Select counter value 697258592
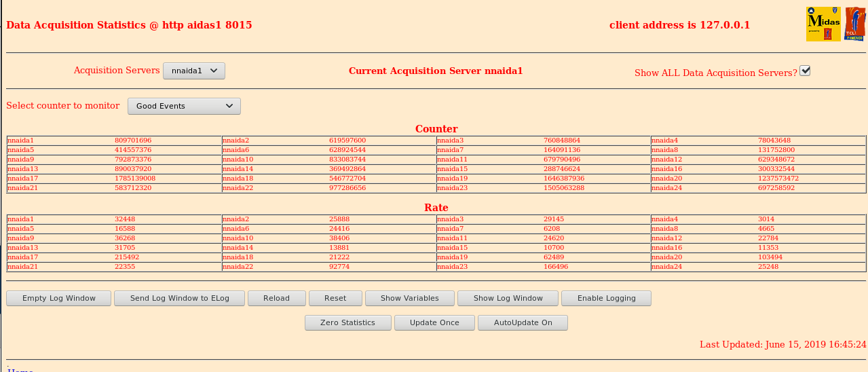The height and width of the screenshot is (372, 868). coord(776,188)
